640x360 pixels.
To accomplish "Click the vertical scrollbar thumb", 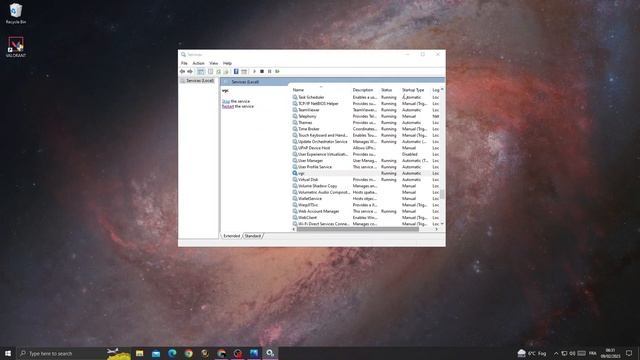I will pyautogui.click(x=442, y=194).
